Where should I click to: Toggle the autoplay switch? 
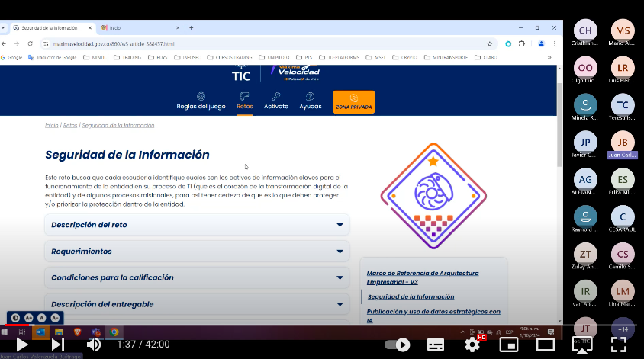[398, 345]
